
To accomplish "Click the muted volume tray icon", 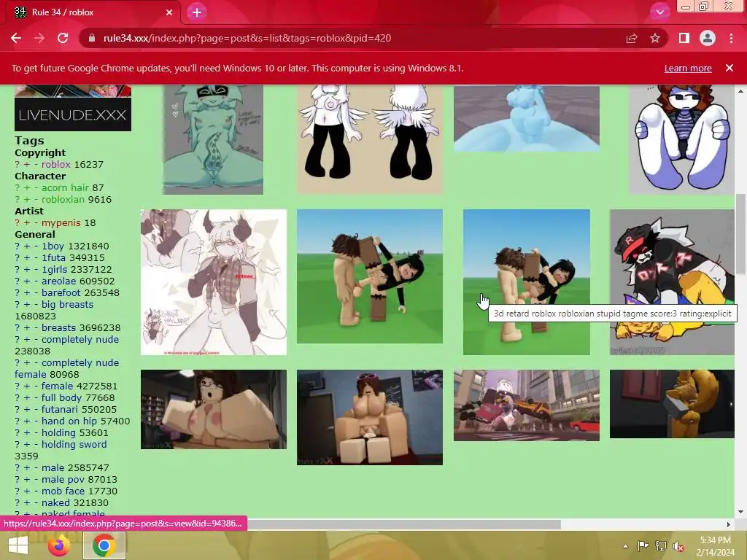I will coord(678,546).
